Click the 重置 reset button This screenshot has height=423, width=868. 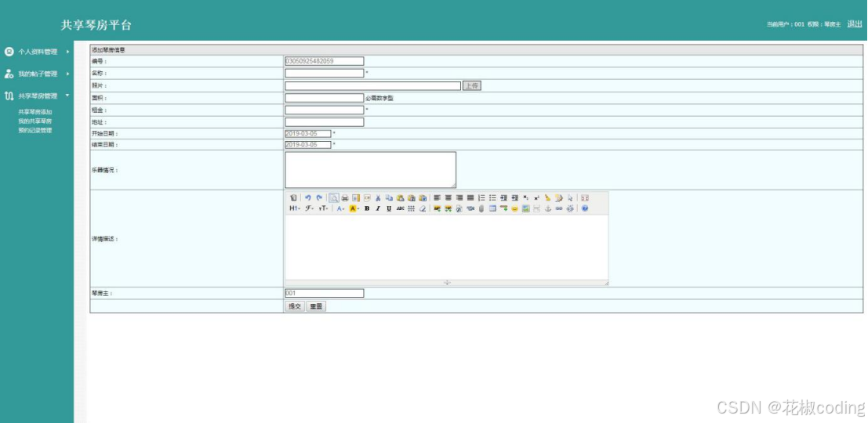(316, 306)
